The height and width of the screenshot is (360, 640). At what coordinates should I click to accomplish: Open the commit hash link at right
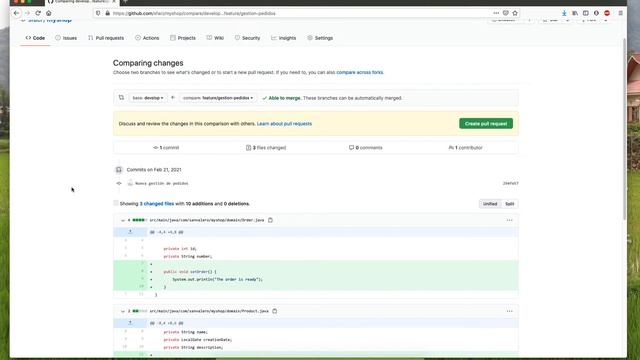click(510, 183)
